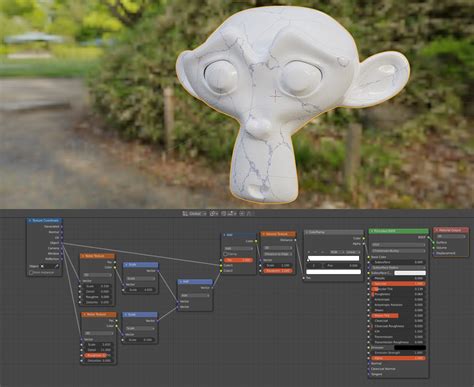Click the Voronoi Scale field

tap(278, 265)
